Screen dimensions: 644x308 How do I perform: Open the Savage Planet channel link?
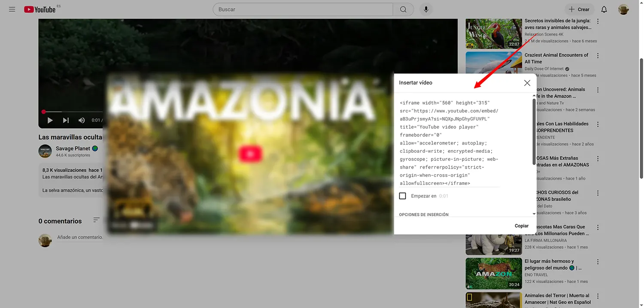[73, 148]
